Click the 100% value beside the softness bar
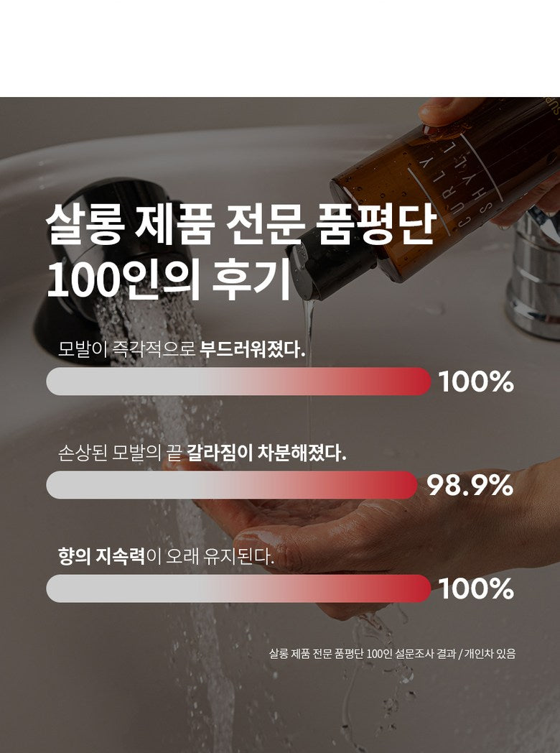 tap(476, 382)
